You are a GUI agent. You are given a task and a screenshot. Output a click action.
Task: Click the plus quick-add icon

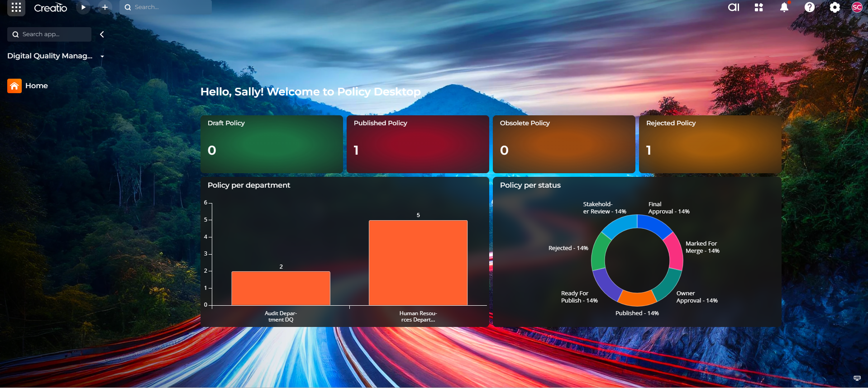point(105,7)
